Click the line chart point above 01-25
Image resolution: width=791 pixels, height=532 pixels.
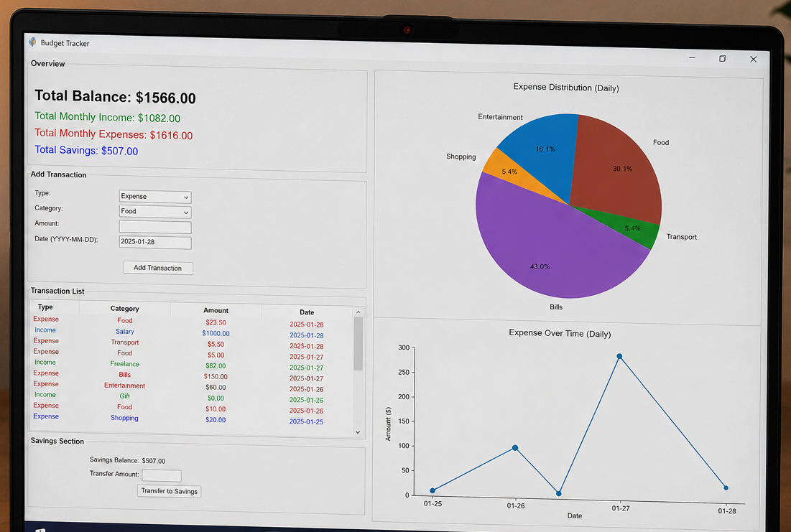pos(432,490)
